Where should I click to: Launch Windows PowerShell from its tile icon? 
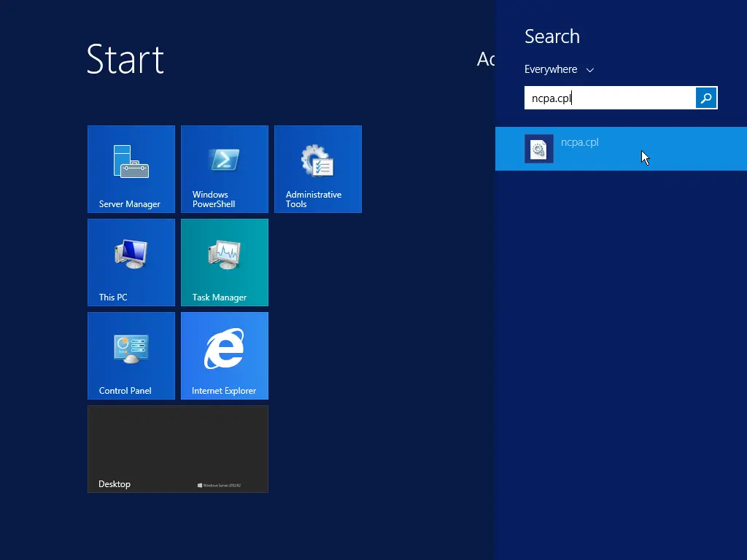click(224, 160)
